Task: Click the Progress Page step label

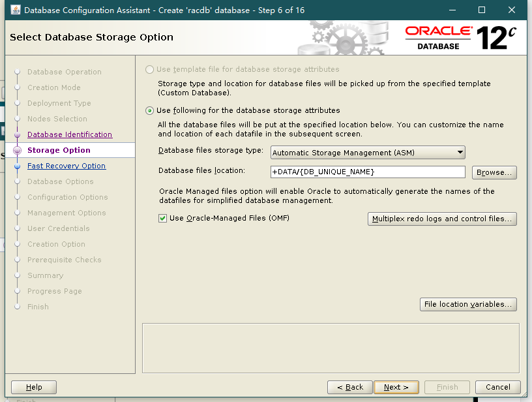Action: (55, 291)
